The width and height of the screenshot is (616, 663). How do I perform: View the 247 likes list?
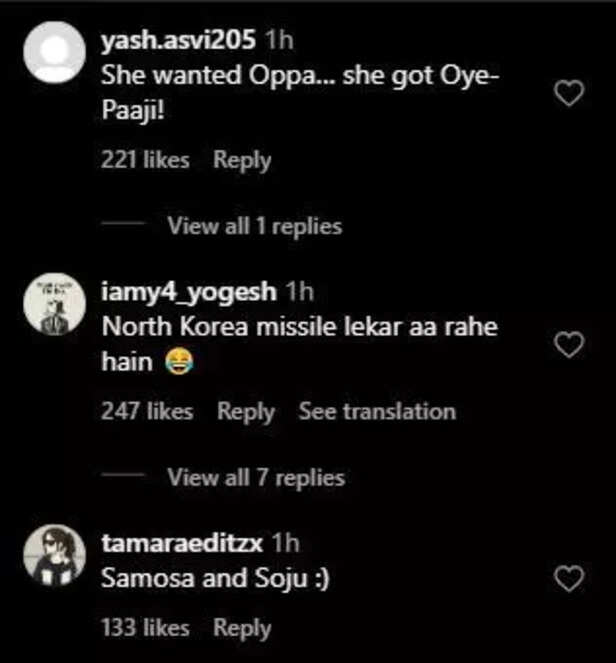coord(147,411)
